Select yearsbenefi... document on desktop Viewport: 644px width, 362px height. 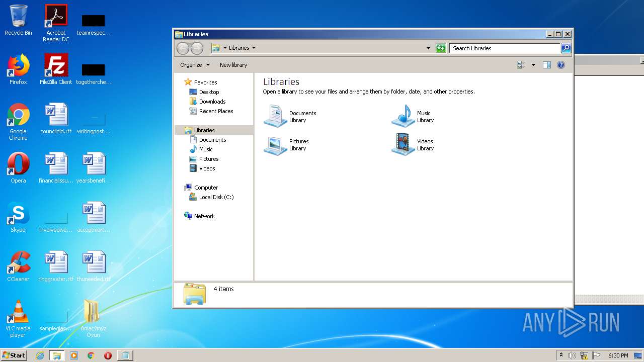click(x=93, y=168)
